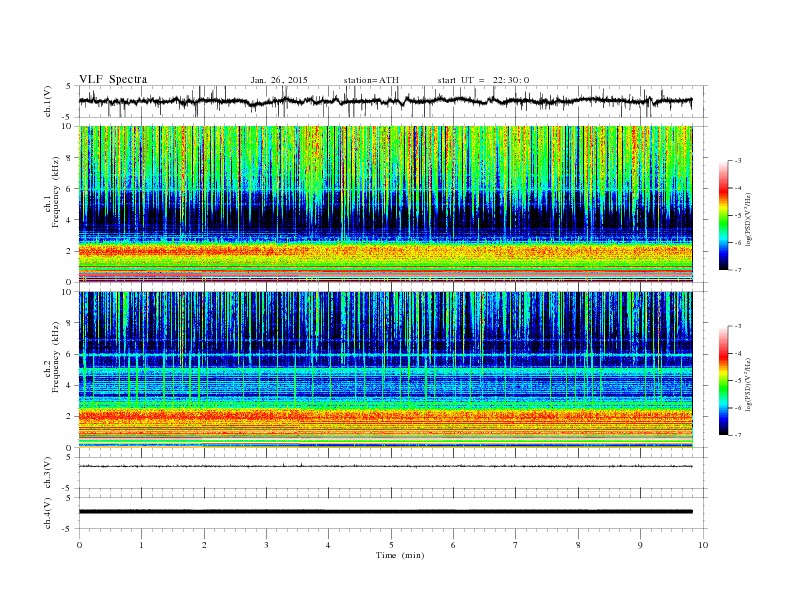
Task: Click the 'VLF Spectra' title text
Action: click(113, 79)
